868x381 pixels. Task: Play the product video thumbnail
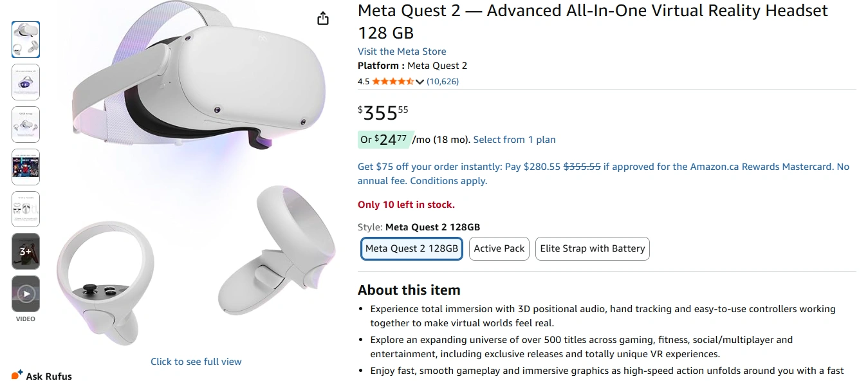(x=26, y=294)
